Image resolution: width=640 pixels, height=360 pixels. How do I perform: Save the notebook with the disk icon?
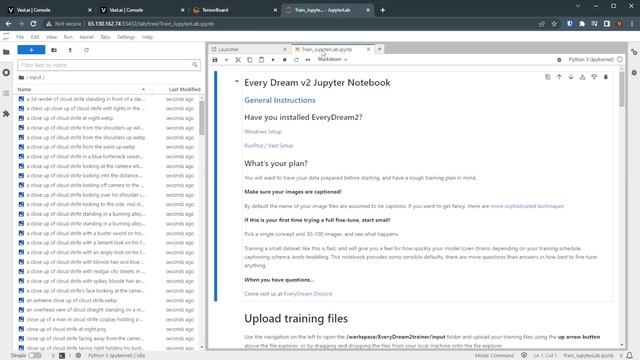[x=215, y=60]
